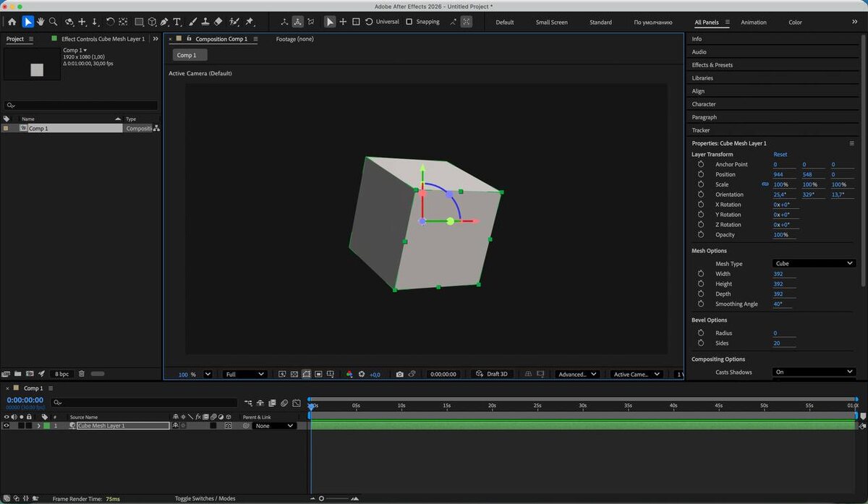Screen dimensions: 868x504
Task: Enable the Snapping checkbox
Action: pos(409,22)
